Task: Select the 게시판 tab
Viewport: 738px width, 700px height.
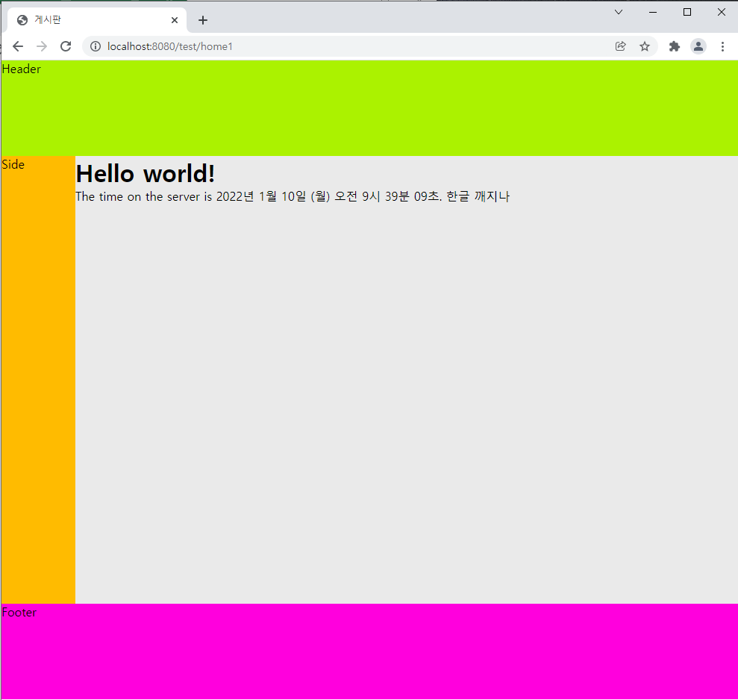Action: [x=97, y=20]
